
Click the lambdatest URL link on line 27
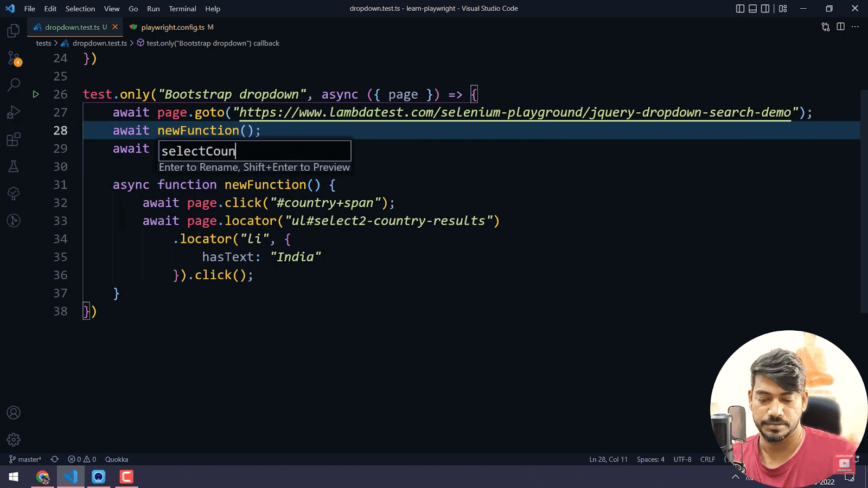pos(515,112)
